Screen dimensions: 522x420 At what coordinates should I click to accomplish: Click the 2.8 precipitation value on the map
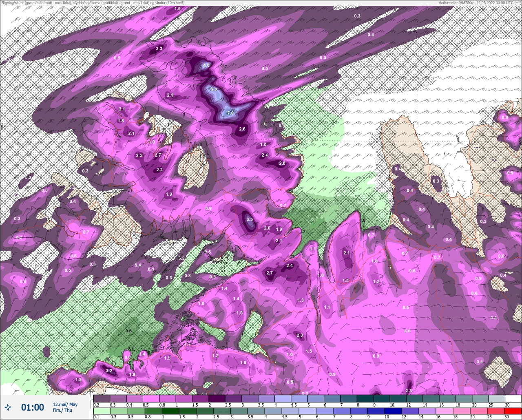point(282,163)
